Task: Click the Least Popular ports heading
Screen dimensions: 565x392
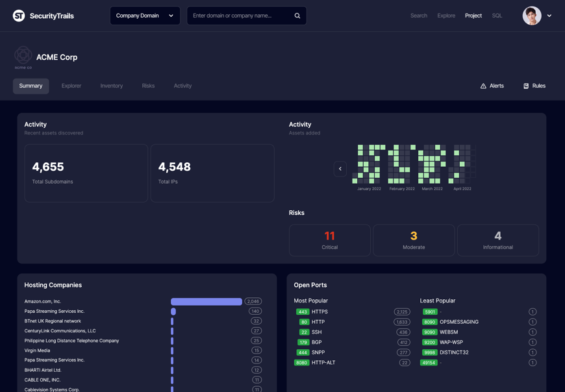Action: point(438,300)
